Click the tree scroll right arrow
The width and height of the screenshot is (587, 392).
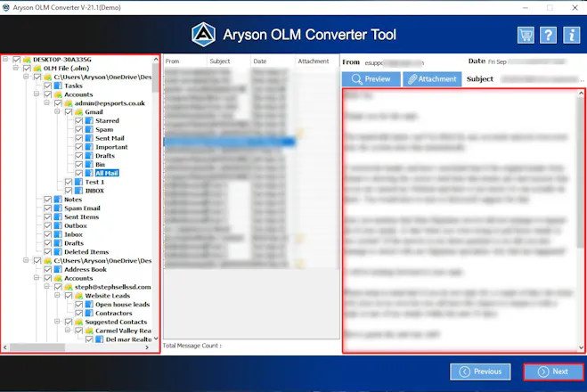[147, 347]
